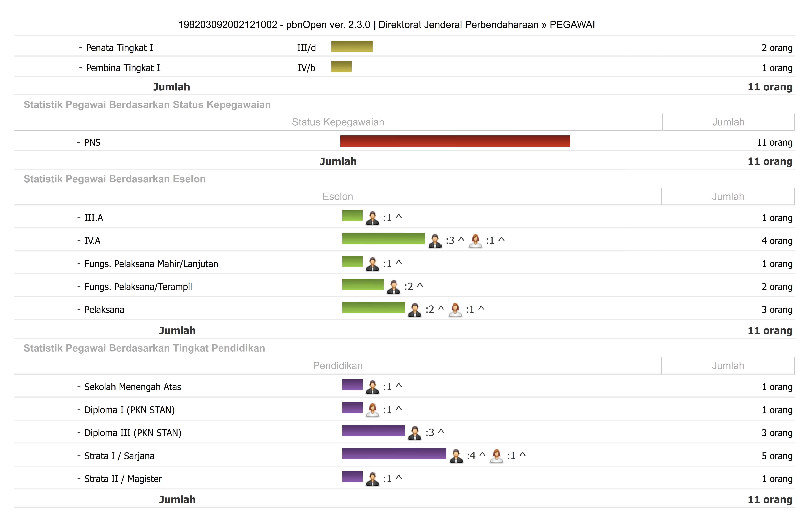Expand Fungs. Pelaksana Mahir/Lanjutan caret
Image resolution: width=812 pixels, height=514 pixels.
click(399, 263)
